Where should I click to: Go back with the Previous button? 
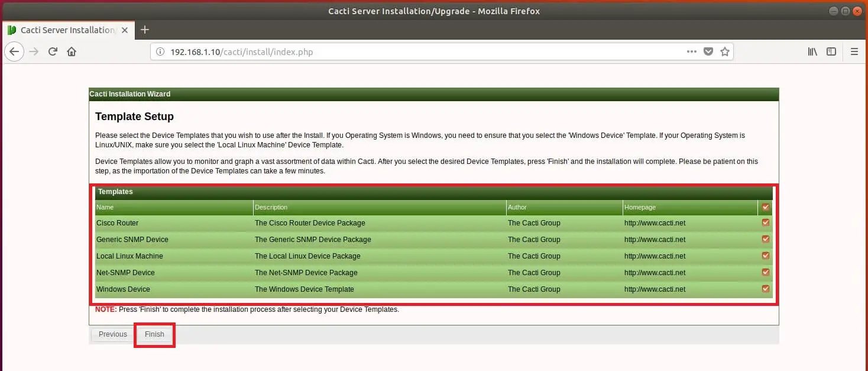pyautogui.click(x=112, y=334)
